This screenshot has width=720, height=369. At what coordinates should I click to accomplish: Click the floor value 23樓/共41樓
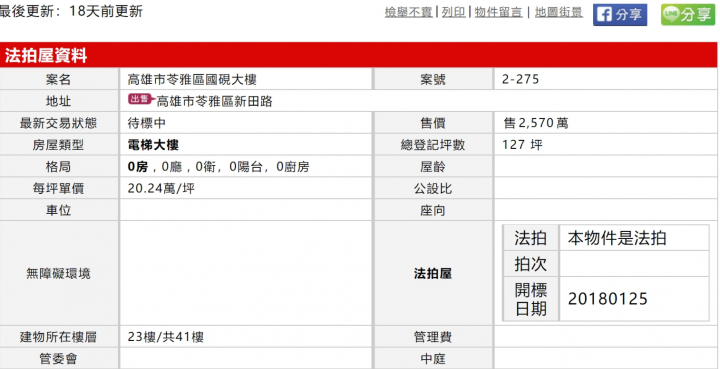click(166, 337)
